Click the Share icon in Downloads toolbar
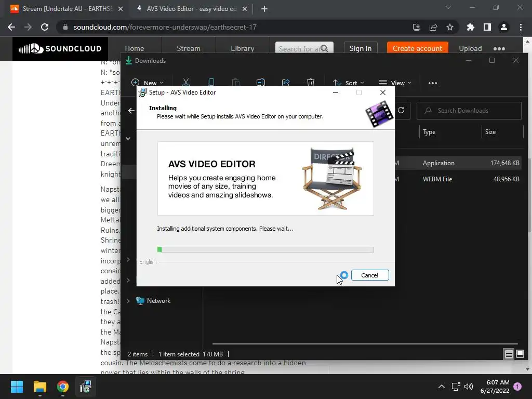Image resolution: width=532 pixels, height=399 pixels. click(x=286, y=83)
